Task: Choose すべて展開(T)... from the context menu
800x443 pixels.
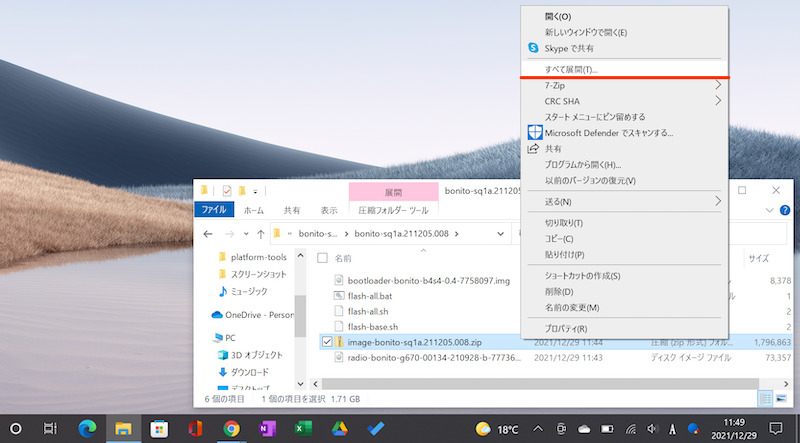Action: pos(570,70)
